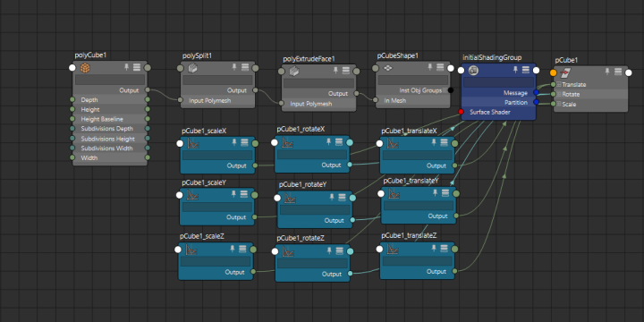This screenshot has height=322, width=644.
Task: Click the polyExtrudeFace1 node icon
Action: pyautogui.click(x=294, y=72)
